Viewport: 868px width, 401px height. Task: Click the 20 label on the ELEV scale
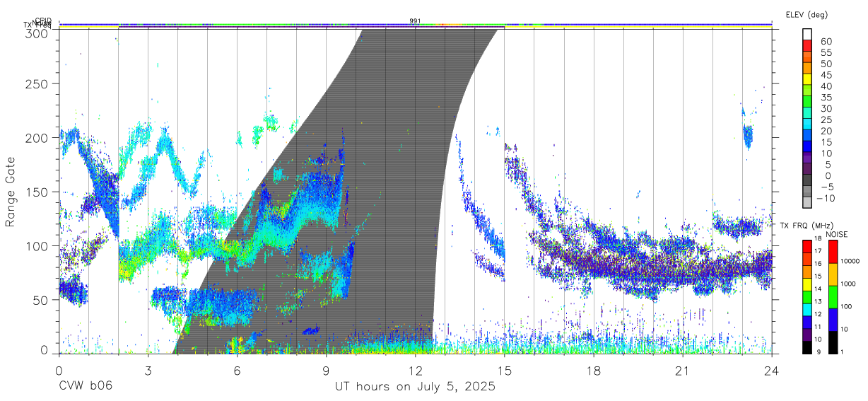[x=826, y=131]
